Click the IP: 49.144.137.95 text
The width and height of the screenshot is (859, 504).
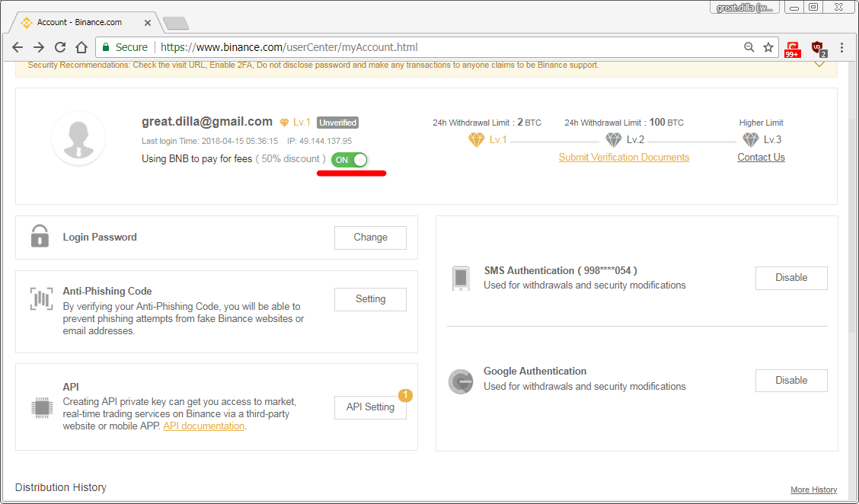(319, 141)
